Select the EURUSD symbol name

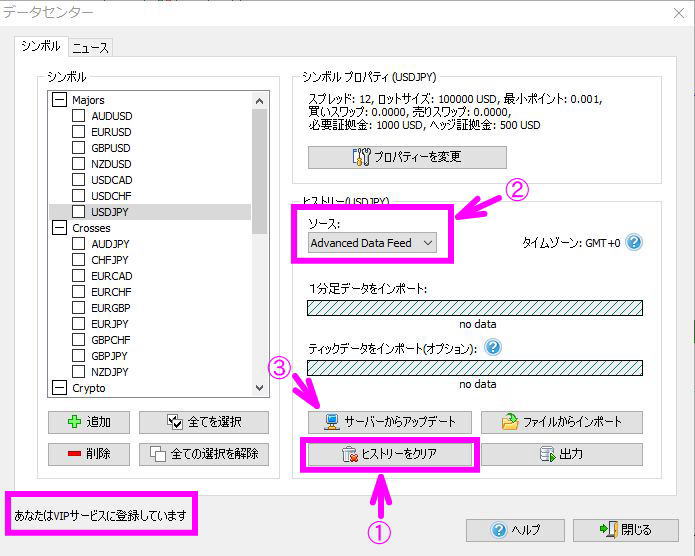pyautogui.click(x=111, y=132)
